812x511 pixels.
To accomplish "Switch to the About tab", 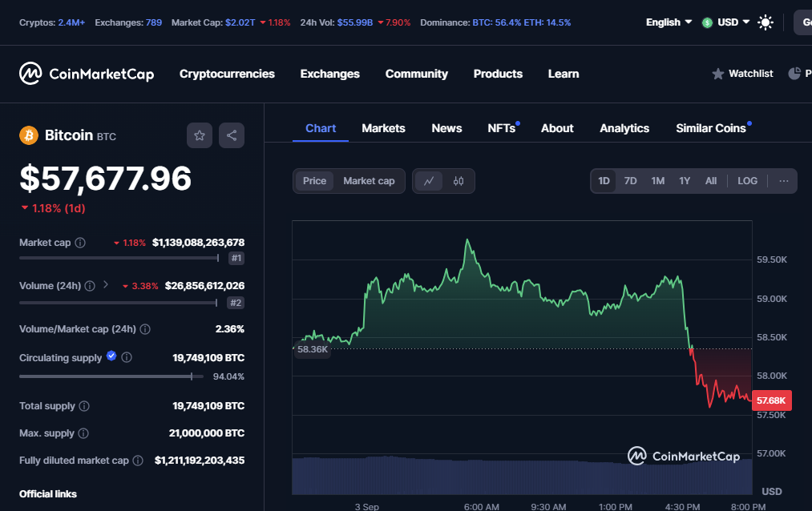I will [557, 128].
